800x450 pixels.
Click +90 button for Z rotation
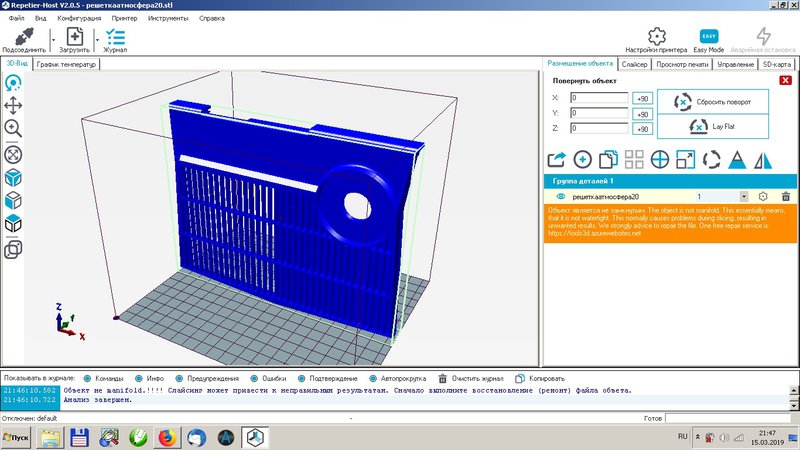point(642,129)
